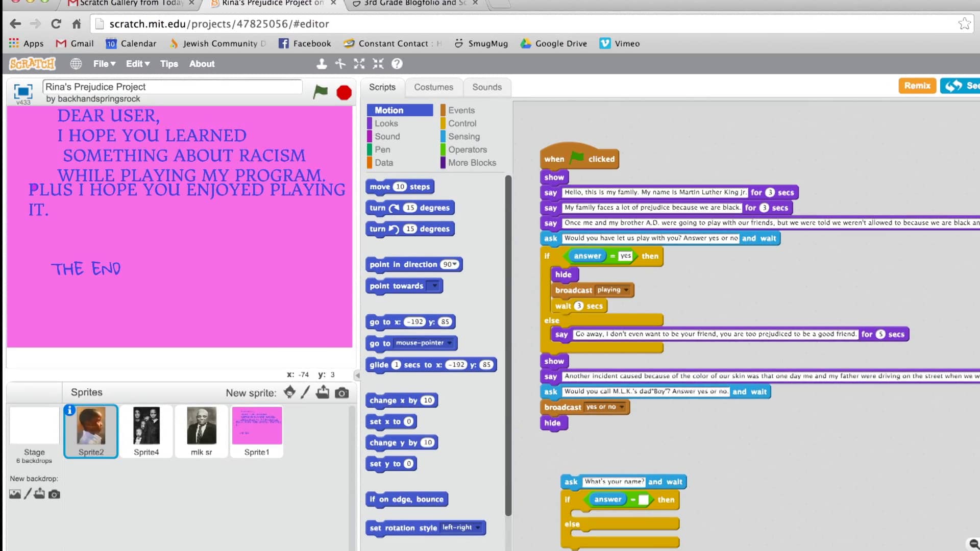
Task: Choose a new sprite from the library
Action: pyautogui.click(x=289, y=392)
